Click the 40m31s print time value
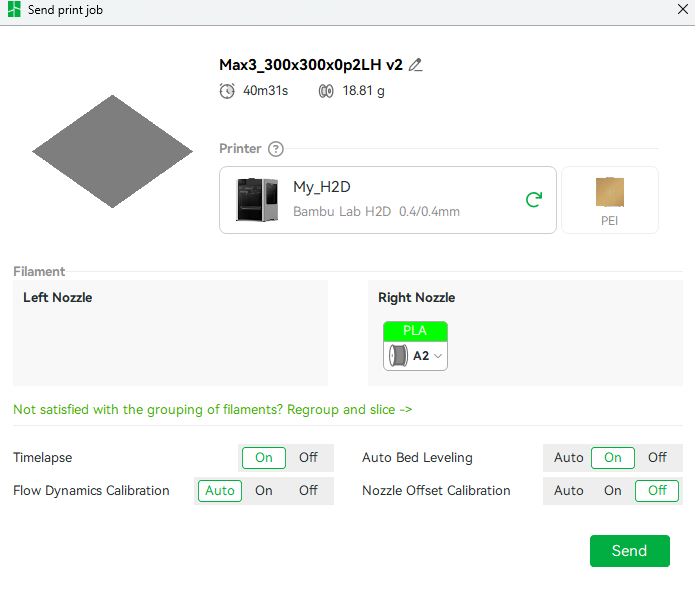 point(266,91)
